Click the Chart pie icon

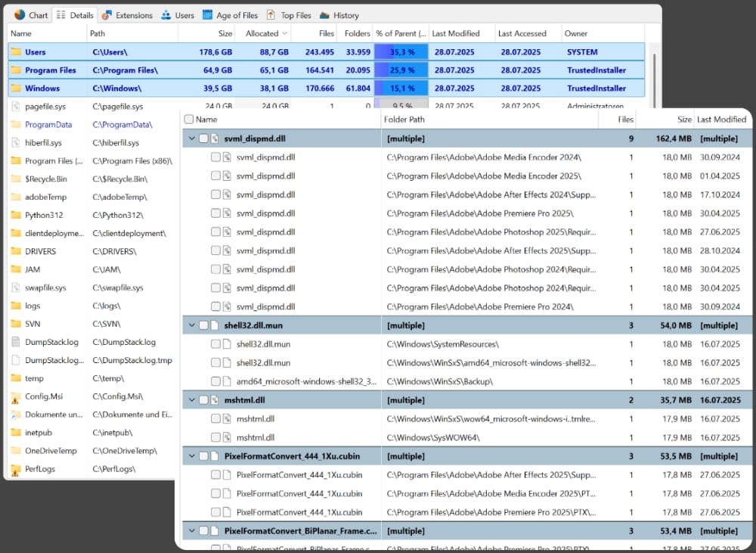[x=20, y=15]
